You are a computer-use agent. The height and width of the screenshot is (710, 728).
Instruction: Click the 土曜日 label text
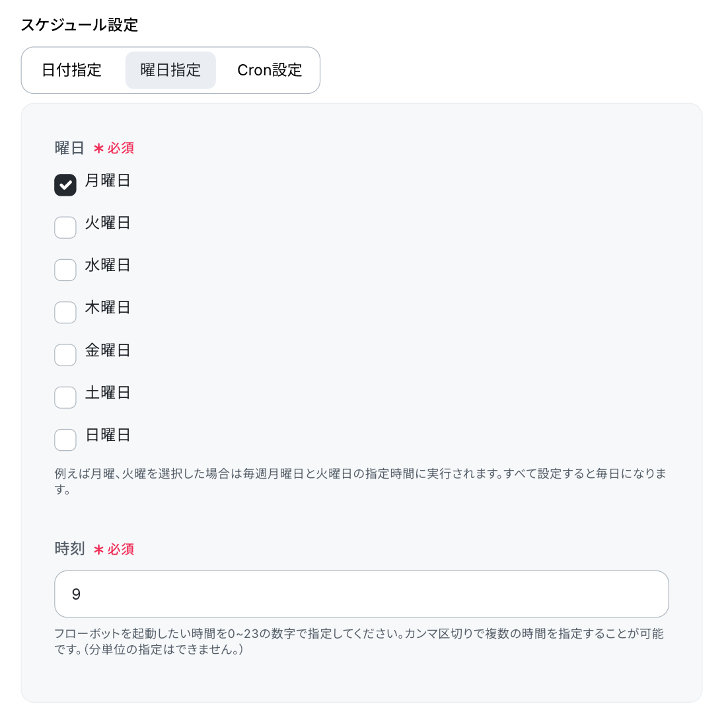coord(107,393)
